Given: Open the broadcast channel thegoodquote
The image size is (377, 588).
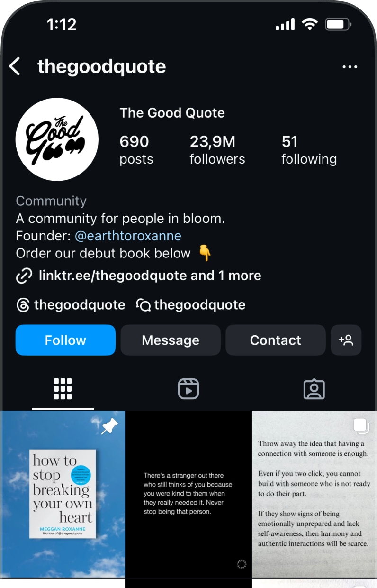Looking at the screenshot, I should coord(191,305).
